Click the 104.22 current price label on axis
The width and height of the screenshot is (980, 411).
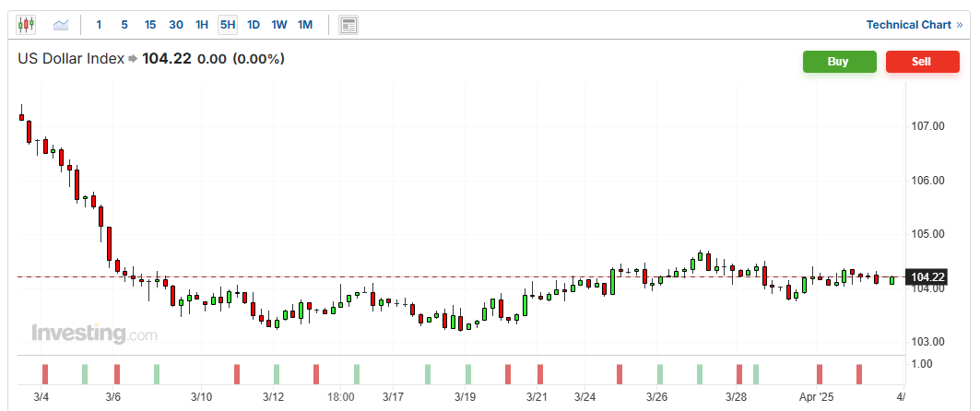925,277
